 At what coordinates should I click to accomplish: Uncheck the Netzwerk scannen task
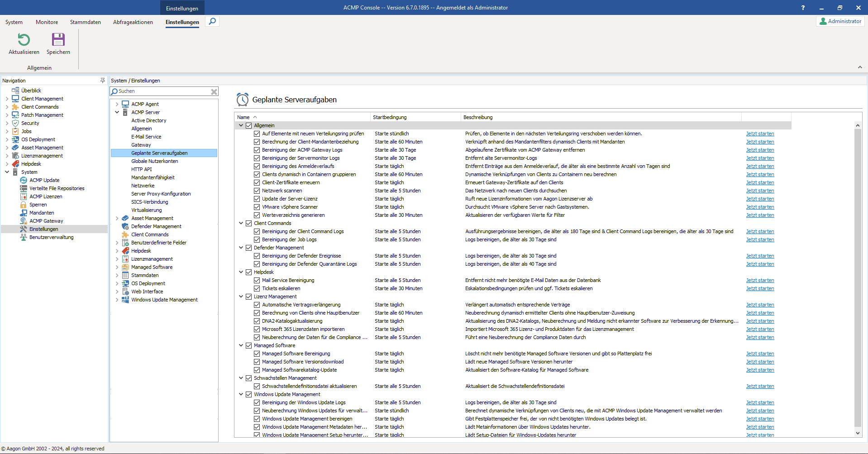[x=257, y=191]
